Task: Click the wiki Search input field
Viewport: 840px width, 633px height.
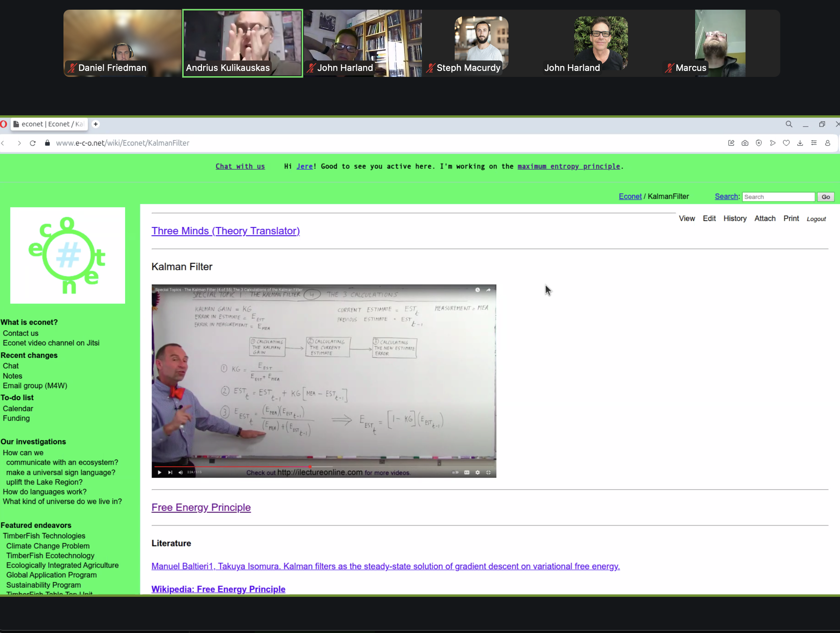Action: click(778, 197)
